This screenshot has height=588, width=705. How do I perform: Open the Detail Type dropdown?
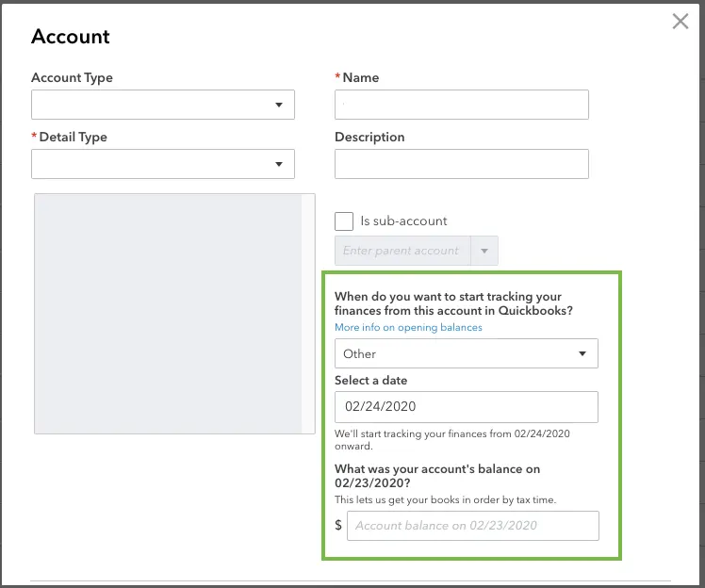coord(163,164)
